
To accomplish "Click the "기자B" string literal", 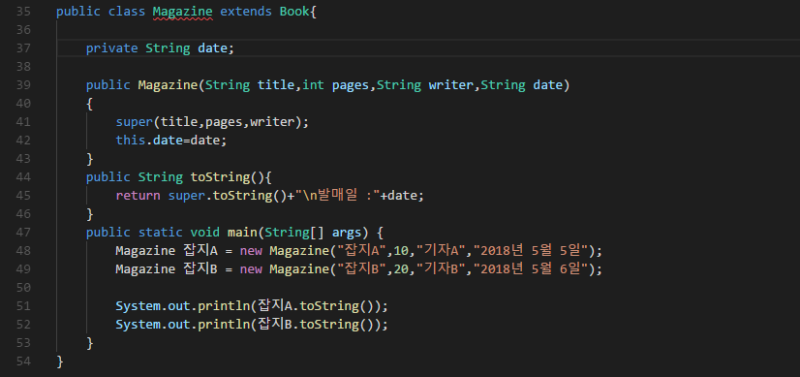I will [x=441, y=269].
